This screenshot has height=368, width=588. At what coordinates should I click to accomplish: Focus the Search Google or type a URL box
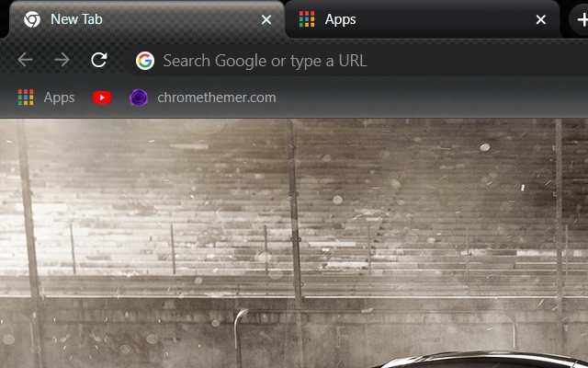(x=358, y=61)
